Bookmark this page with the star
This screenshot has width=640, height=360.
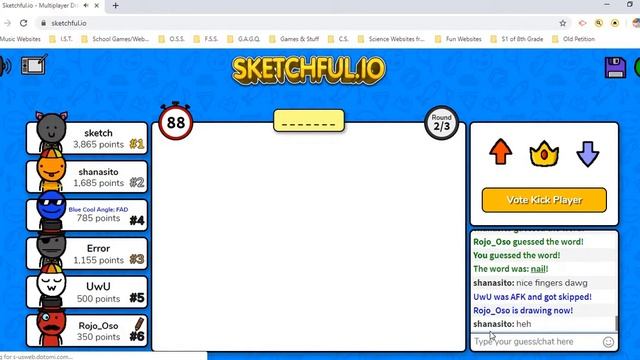[x=563, y=23]
